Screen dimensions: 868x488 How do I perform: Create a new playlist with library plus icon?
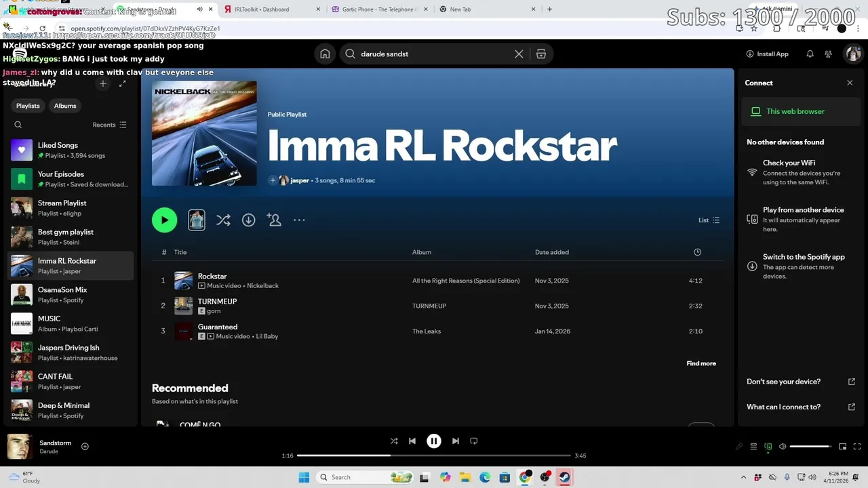[103, 83]
